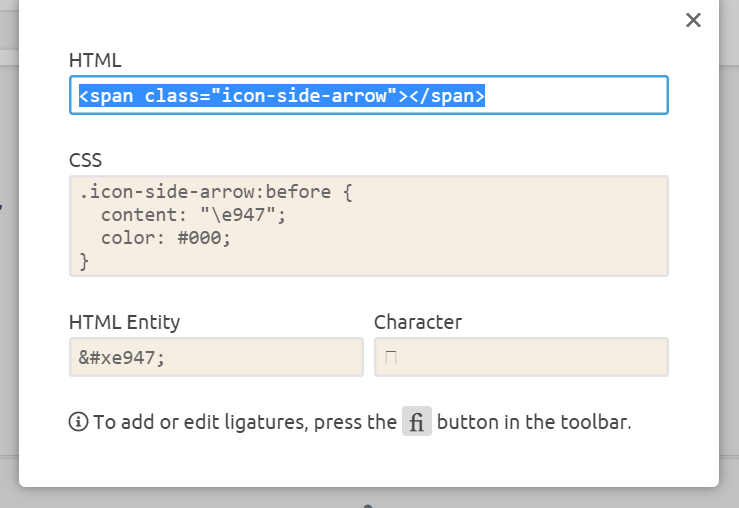Close the icon code dialog

[693, 20]
